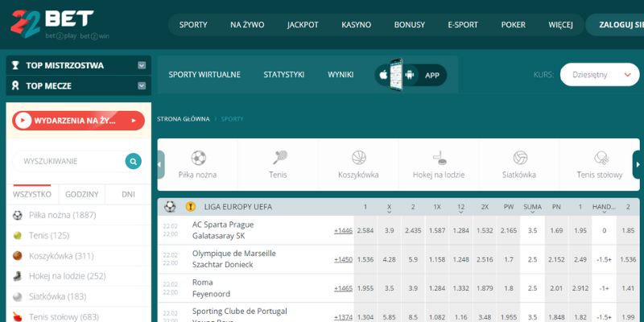Click the play icon in Wydarzenia na żywo

23,120
